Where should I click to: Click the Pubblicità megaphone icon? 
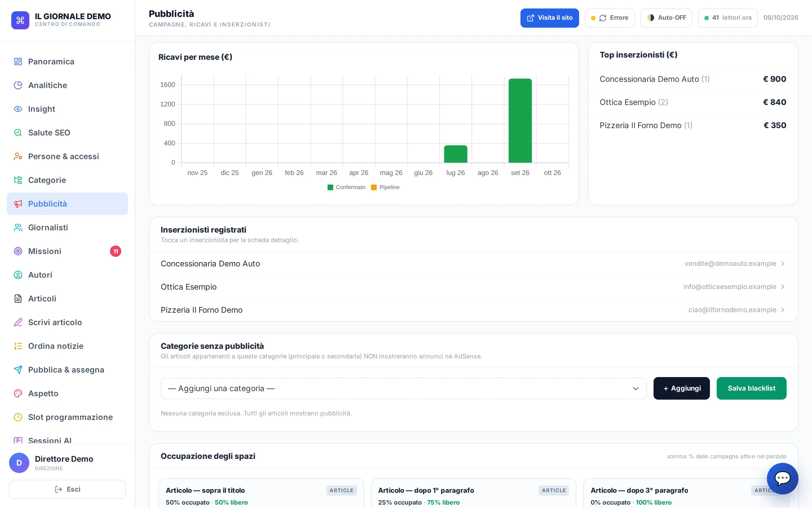coord(18,203)
